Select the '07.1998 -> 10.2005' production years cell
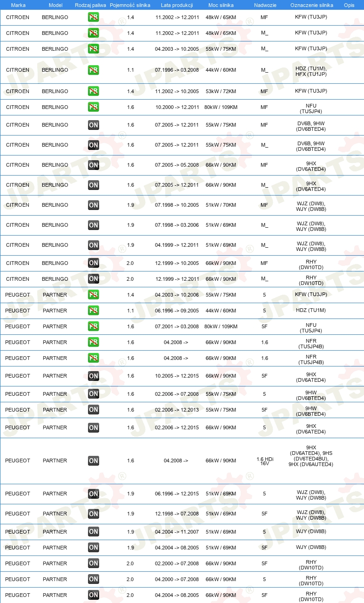364x603 pixels. [x=177, y=205]
